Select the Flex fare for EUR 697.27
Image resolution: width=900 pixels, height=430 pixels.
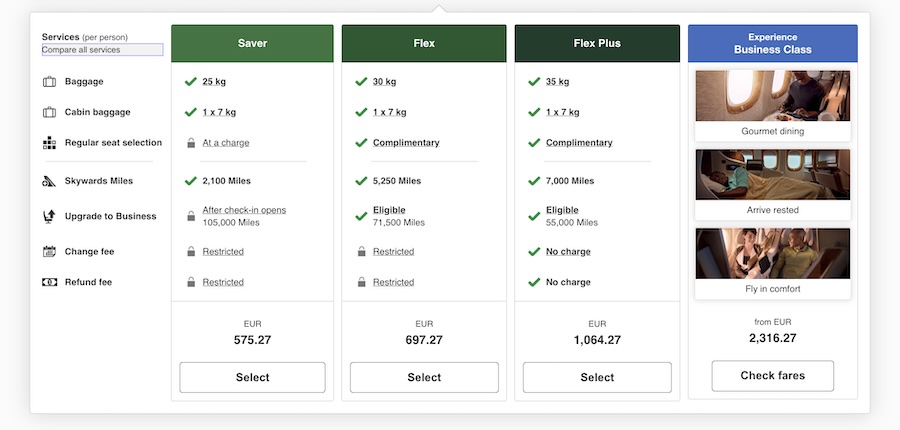click(x=424, y=377)
